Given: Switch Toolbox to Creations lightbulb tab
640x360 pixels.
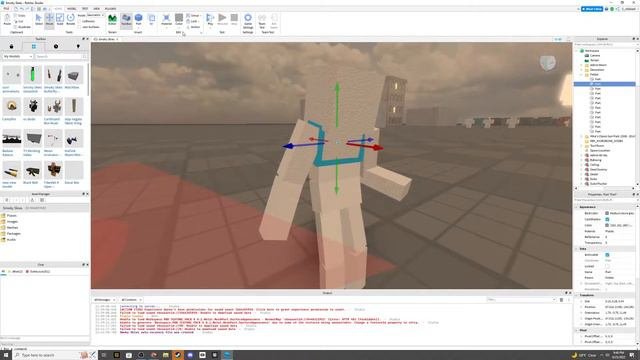Looking at the screenshot, I should point(78,46).
